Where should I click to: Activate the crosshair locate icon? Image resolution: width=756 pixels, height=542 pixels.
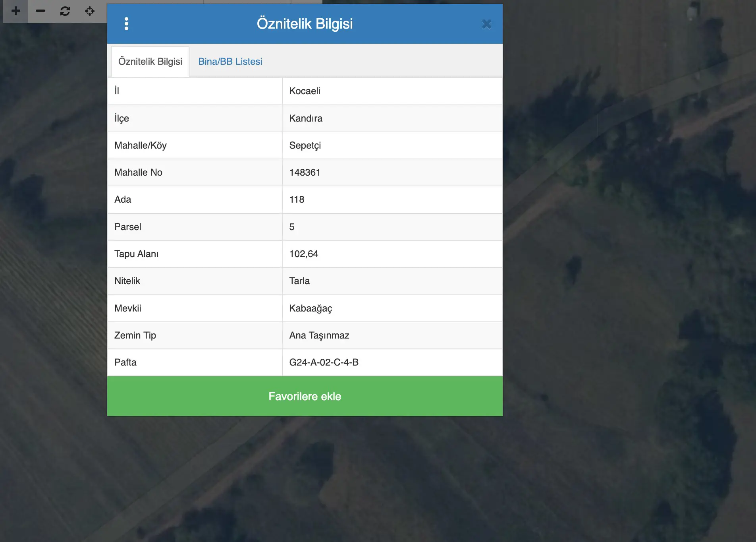click(x=90, y=11)
